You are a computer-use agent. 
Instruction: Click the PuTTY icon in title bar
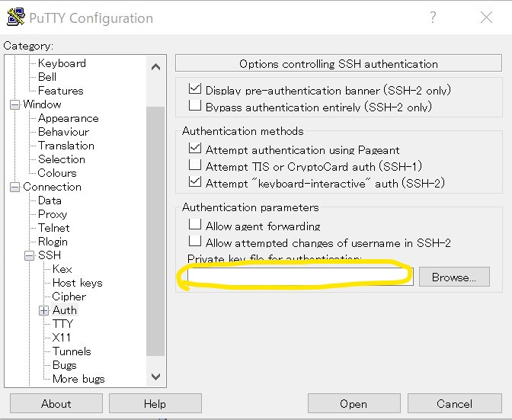pos(15,17)
